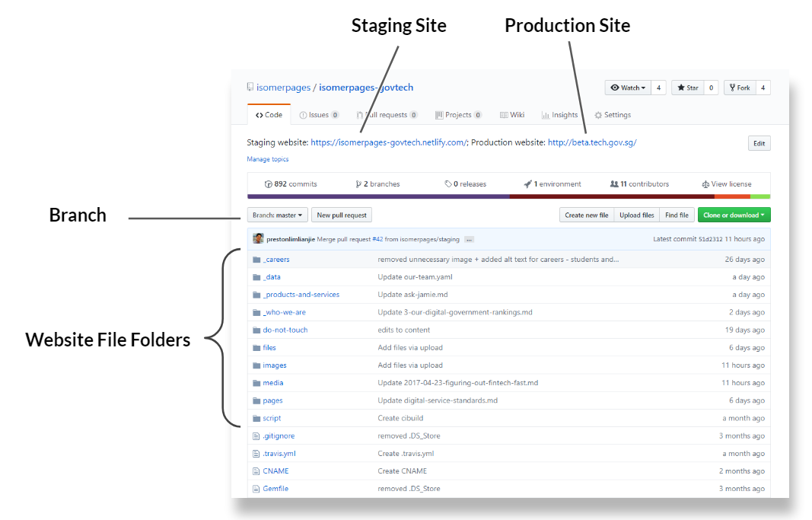Screen dimensions: 812x520
Task: Click the environment rocket icon
Action: (527, 184)
